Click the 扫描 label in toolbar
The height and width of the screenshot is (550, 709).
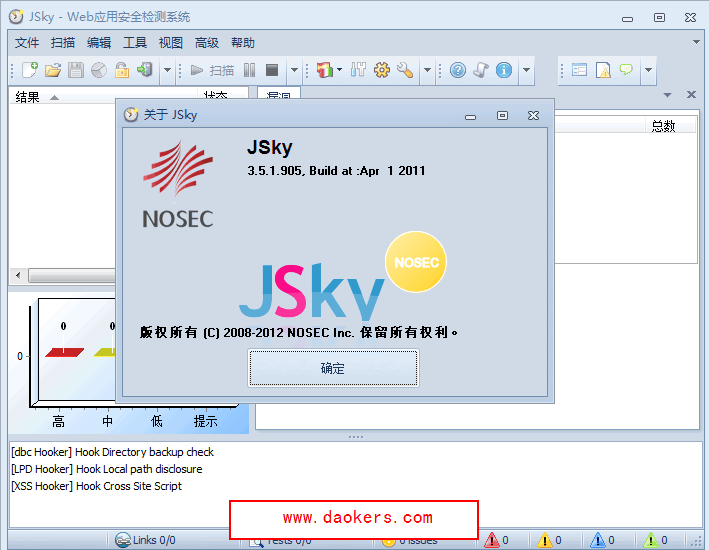tap(222, 70)
